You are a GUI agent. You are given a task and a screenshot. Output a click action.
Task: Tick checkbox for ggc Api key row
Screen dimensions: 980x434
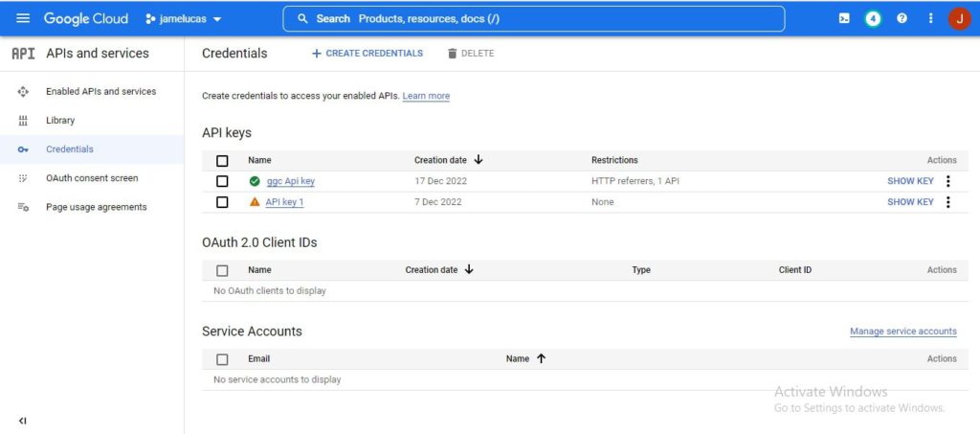click(x=222, y=182)
